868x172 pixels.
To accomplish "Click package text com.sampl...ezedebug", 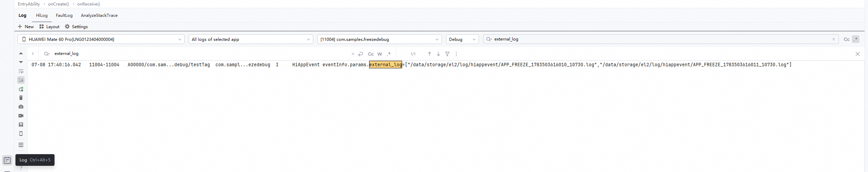I will click(x=243, y=65).
